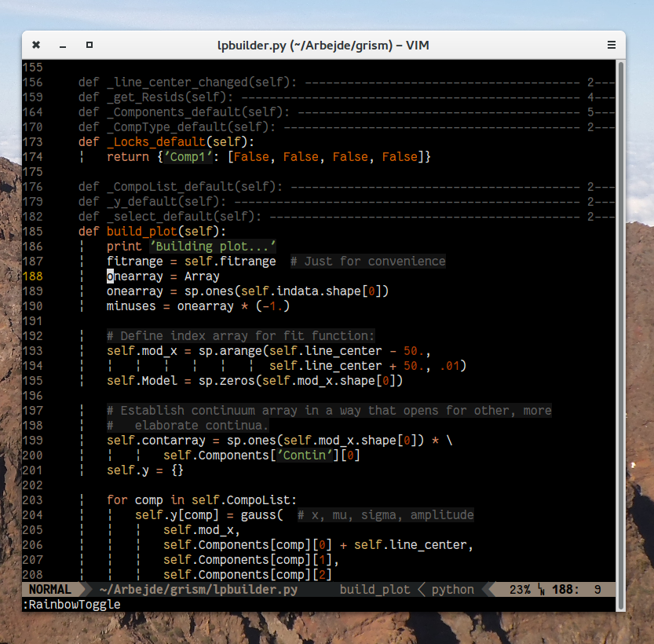Click 'self.y[comp] = gauss(' on line 204
This screenshot has height=644, width=654.
point(209,515)
